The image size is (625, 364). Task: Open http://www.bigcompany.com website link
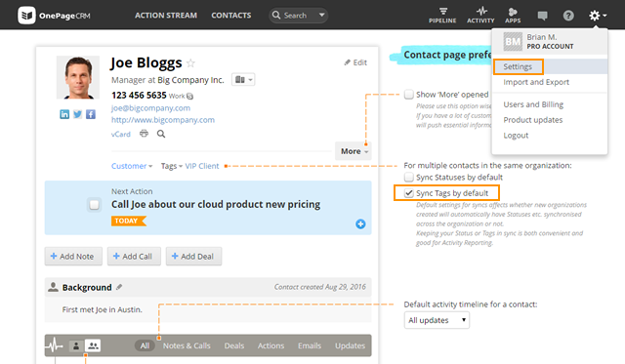pyautogui.click(x=163, y=120)
